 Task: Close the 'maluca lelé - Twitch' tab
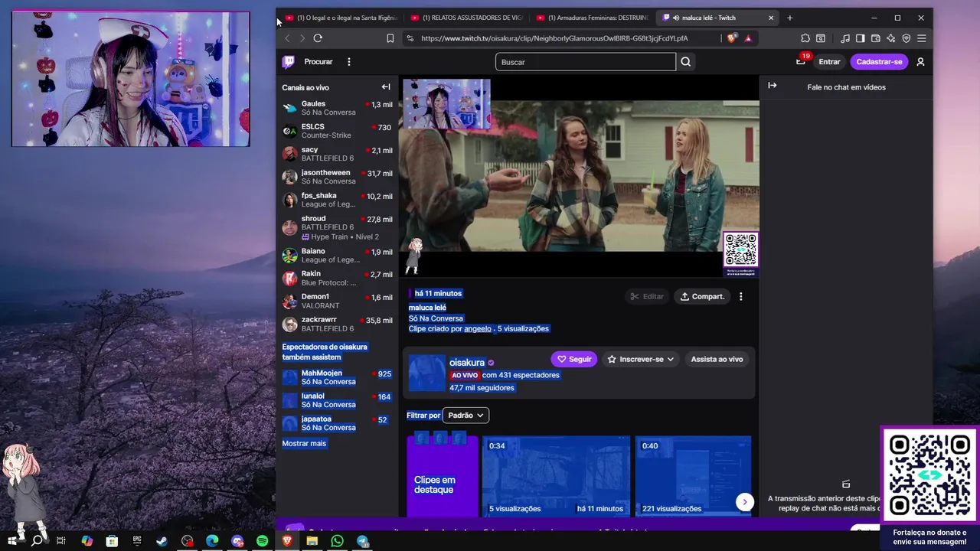point(771,18)
